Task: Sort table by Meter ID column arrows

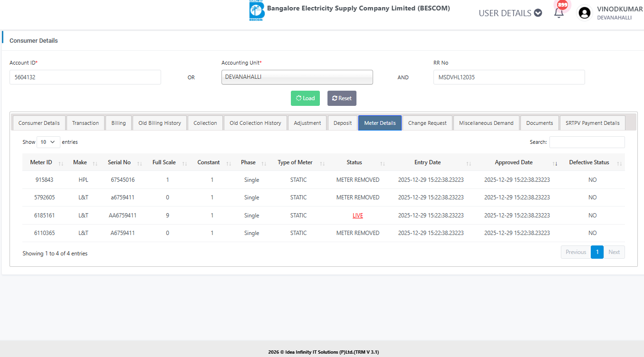Action: [x=61, y=163]
